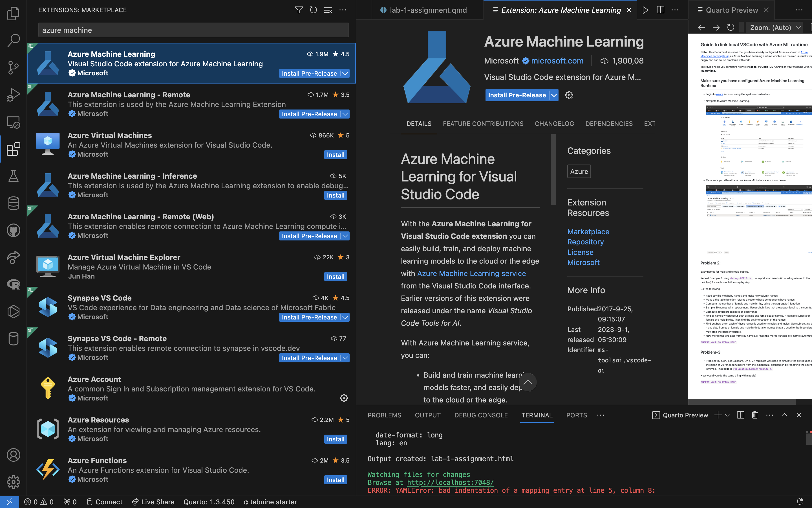The width and height of the screenshot is (812, 508).
Task: Open the Accounts menu icon
Action: pos(14,455)
